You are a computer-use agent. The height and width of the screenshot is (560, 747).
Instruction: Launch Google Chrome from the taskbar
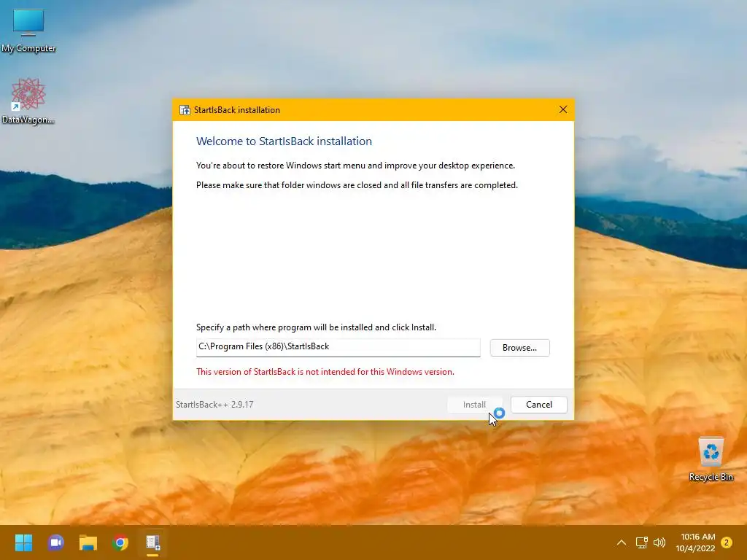(x=120, y=542)
